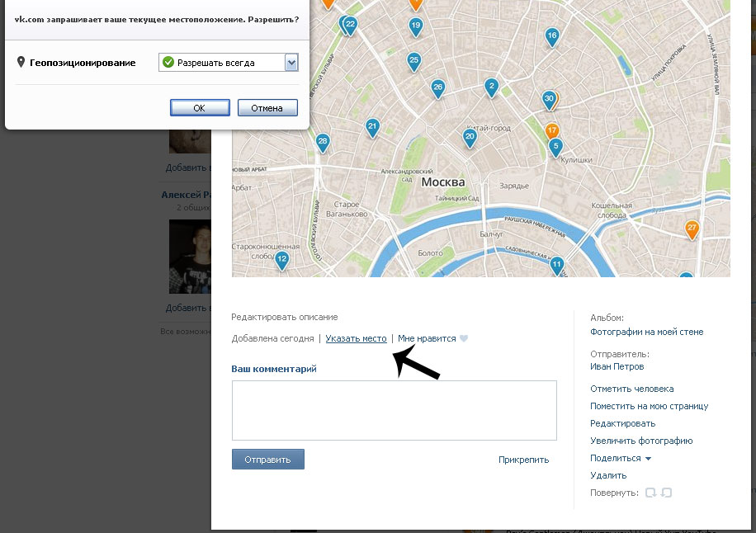This screenshot has width=756, height=533.
Task: Open sender Иван Петров profile
Action: (617, 366)
